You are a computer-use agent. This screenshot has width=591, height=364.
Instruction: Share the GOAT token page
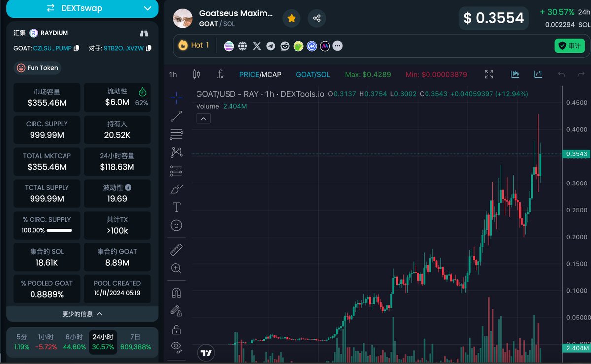[x=317, y=18]
